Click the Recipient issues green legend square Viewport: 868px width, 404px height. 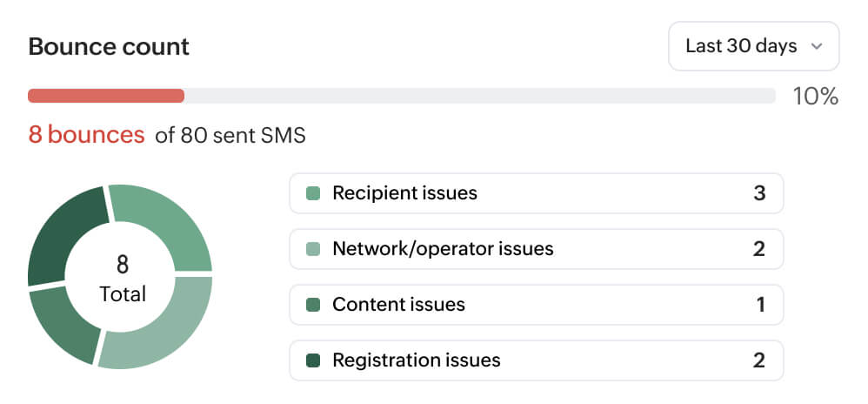click(313, 193)
